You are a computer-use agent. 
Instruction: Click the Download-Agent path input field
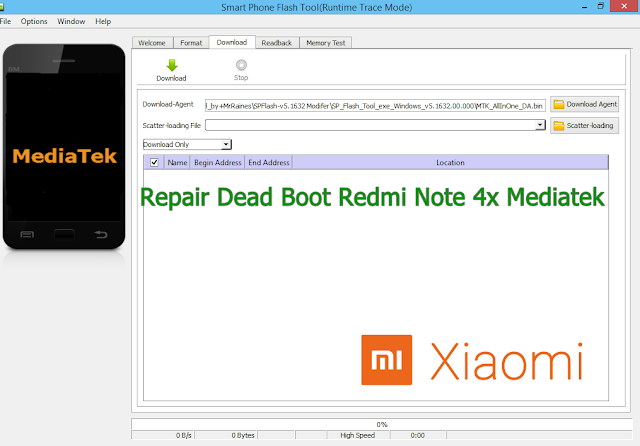point(375,106)
